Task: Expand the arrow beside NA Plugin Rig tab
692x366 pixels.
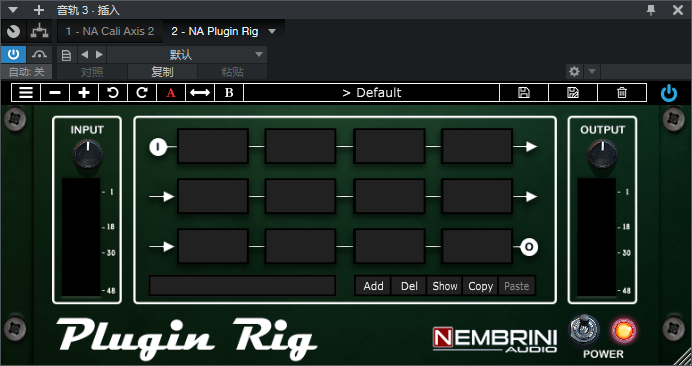Action: pos(272,31)
